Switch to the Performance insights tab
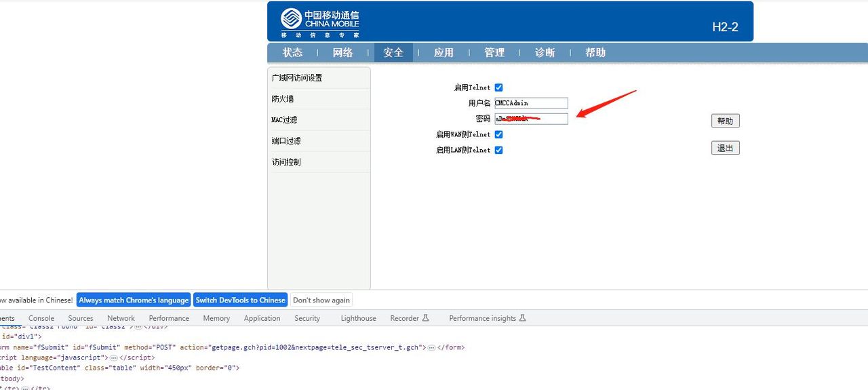The width and height of the screenshot is (868, 390). tap(487, 318)
